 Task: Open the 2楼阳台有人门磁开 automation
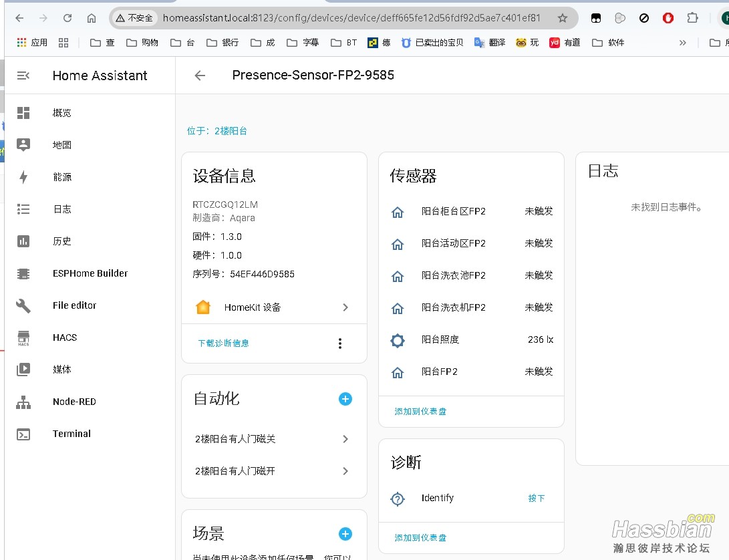pyautogui.click(x=235, y=471)
